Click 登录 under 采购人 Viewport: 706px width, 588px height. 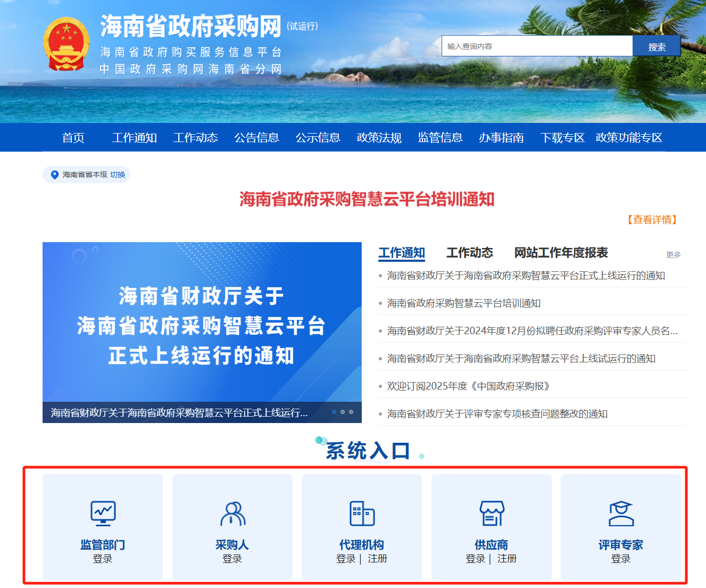(x=232, y=559)
